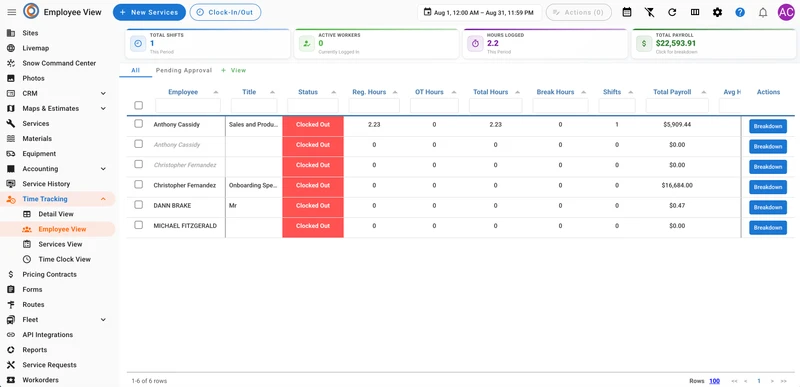
Task: Open the AC user avatar
Action: point(786,12)
